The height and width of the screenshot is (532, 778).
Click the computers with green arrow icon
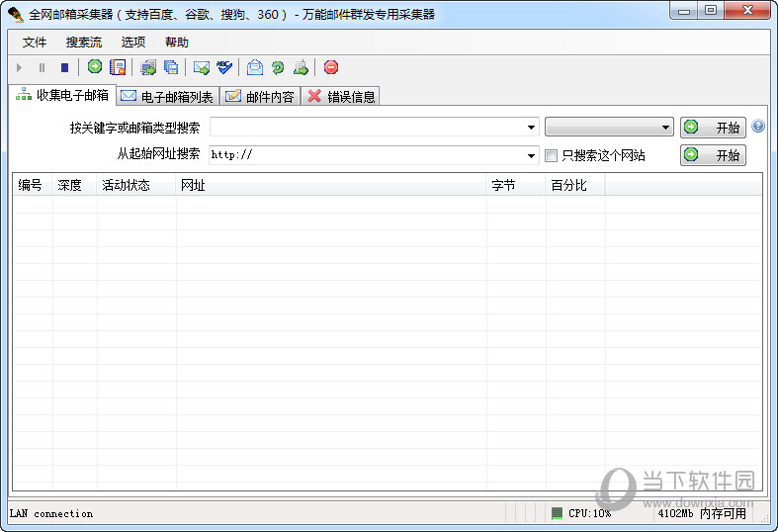click(148, 67)
